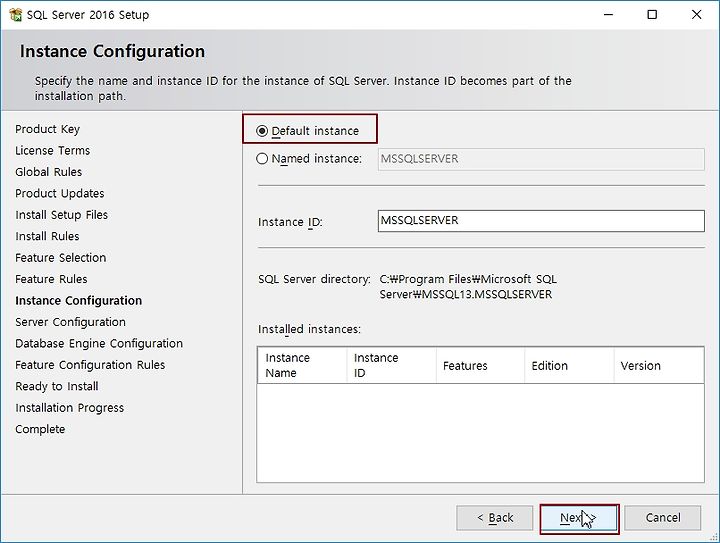The width and height of the screenshot is (720, 543).
Task: Select the Named instance radio button
Action: tap(262, 159)
